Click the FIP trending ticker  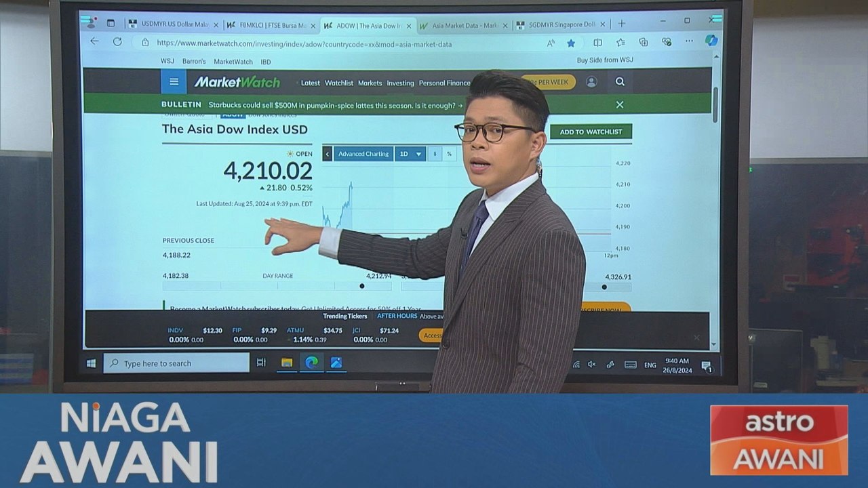point(254,335)
